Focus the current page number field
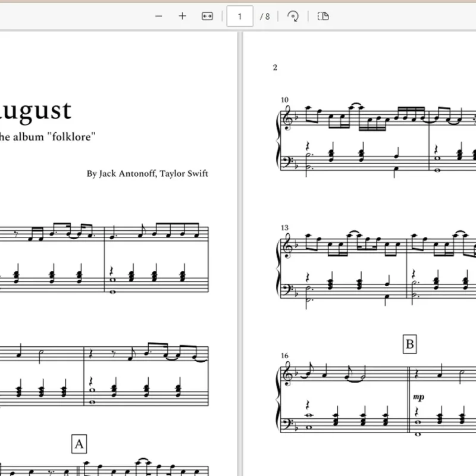This screenshot has width=476, height=476. point(240,16)
